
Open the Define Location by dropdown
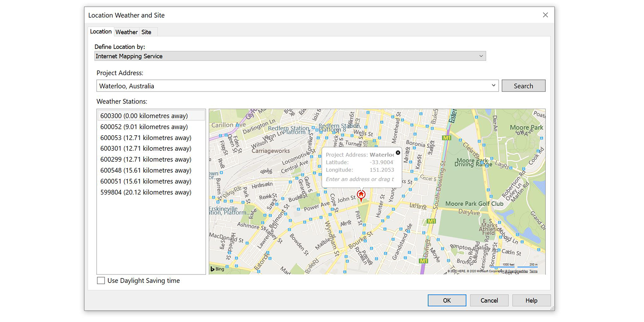(481, 56)
